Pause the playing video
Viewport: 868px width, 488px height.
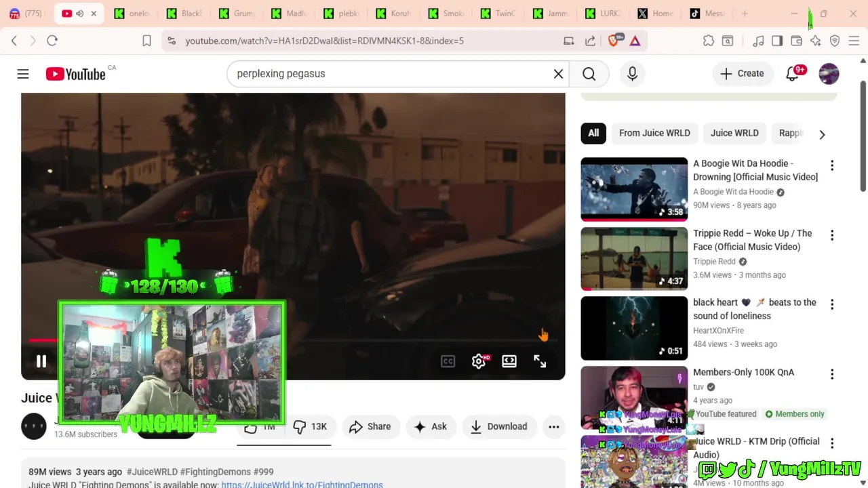[x=41, y=361]
